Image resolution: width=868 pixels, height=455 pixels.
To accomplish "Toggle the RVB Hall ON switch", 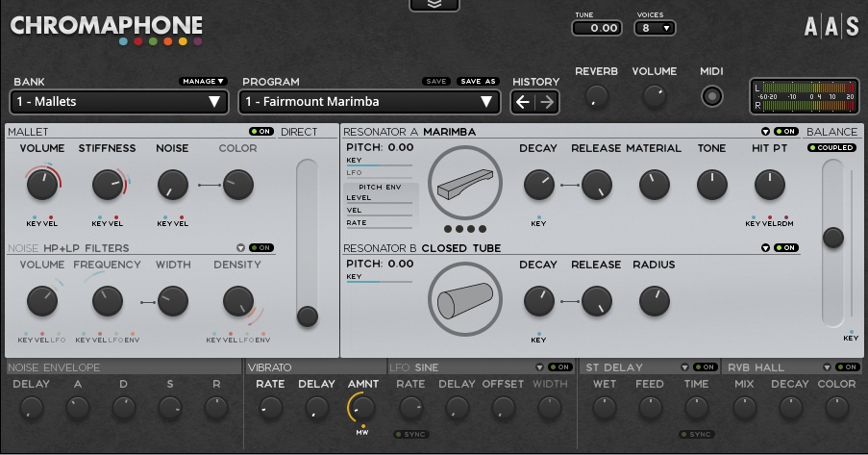I will tap(848, 367).
